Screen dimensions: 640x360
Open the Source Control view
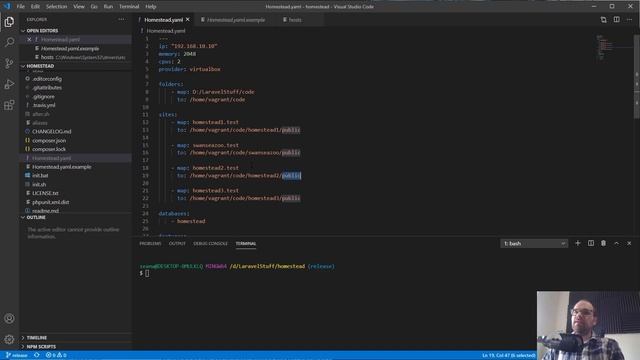[9, 63]
